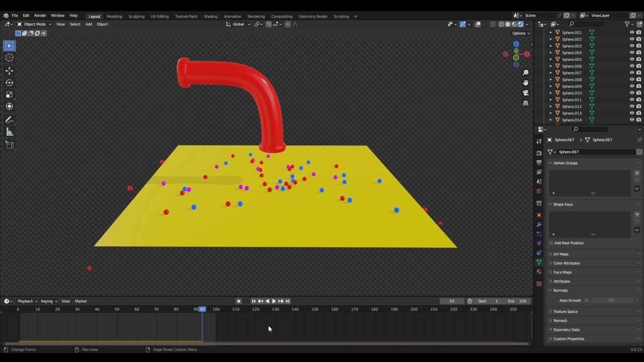This screenshot has height=362, width=644.
Task: Play the animation forward
Action: click(x=274, y=301)
